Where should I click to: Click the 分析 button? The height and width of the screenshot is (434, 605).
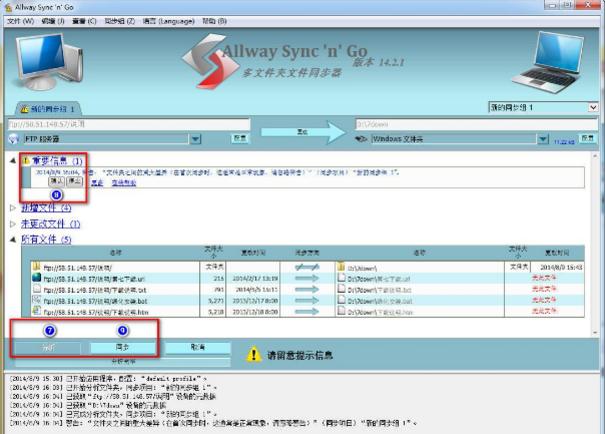click(x=48, y=348)
